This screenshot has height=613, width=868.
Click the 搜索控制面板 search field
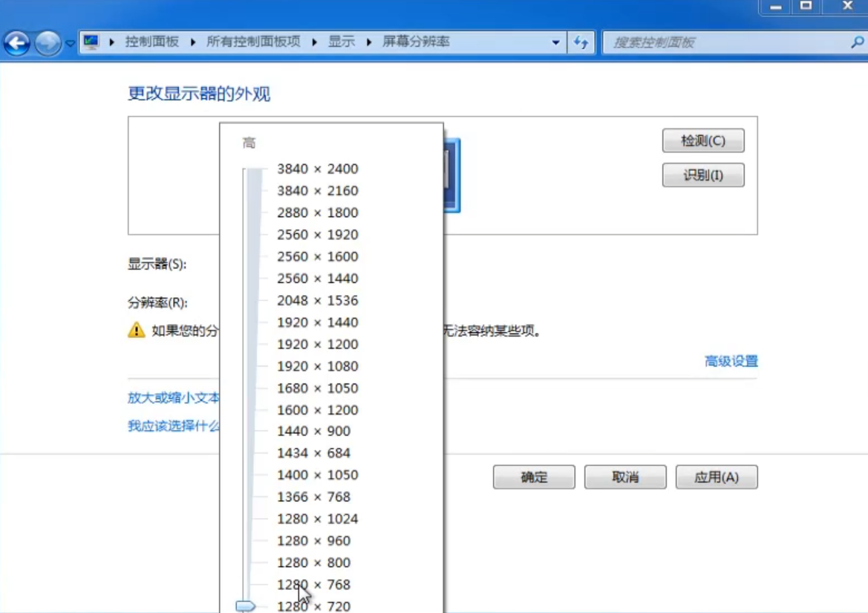[705, 42]
